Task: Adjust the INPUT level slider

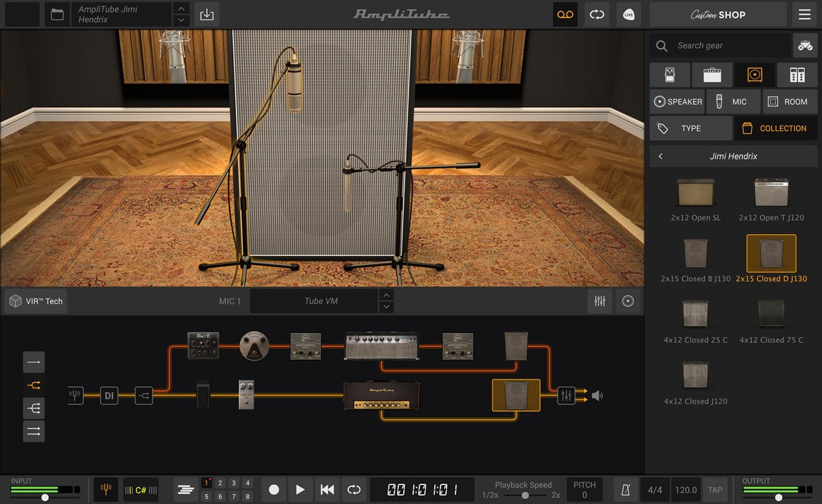Action: pos(45,497)
